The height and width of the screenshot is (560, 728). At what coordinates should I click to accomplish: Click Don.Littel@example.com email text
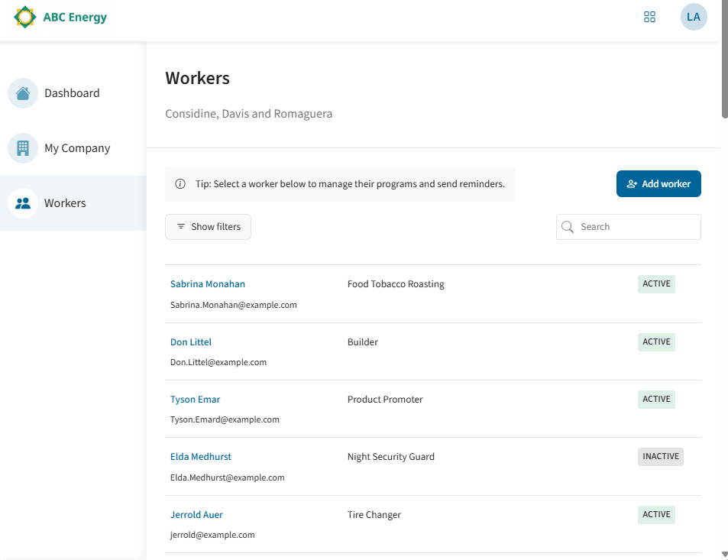[x=218, y=362]
